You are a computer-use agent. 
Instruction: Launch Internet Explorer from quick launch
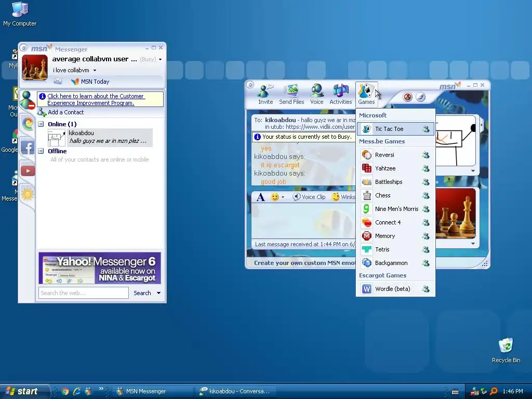(x=77, y=391)
